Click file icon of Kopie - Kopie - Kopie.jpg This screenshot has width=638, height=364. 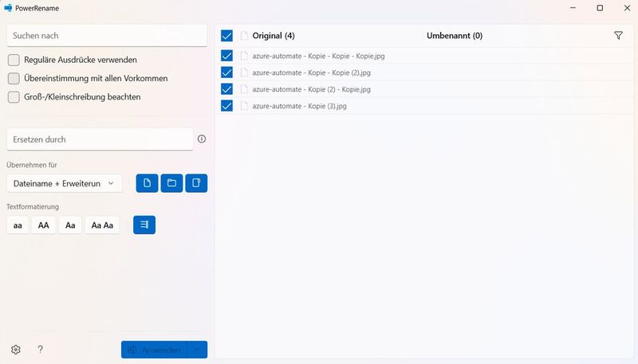click(244, 56)
